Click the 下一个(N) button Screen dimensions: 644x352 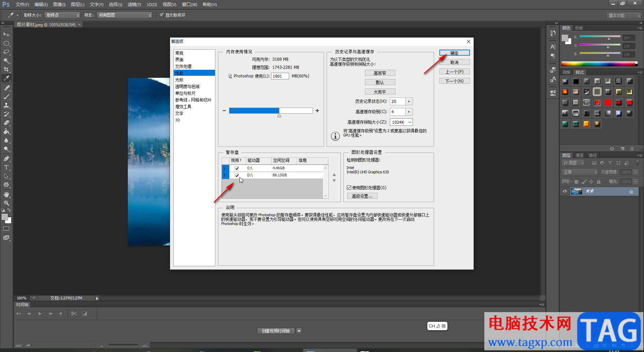(454, 81)
